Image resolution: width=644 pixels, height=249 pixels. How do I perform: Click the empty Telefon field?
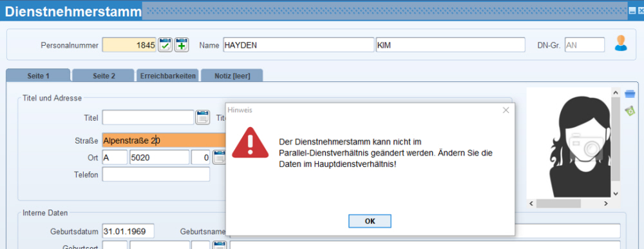click(x=156, y=174)
